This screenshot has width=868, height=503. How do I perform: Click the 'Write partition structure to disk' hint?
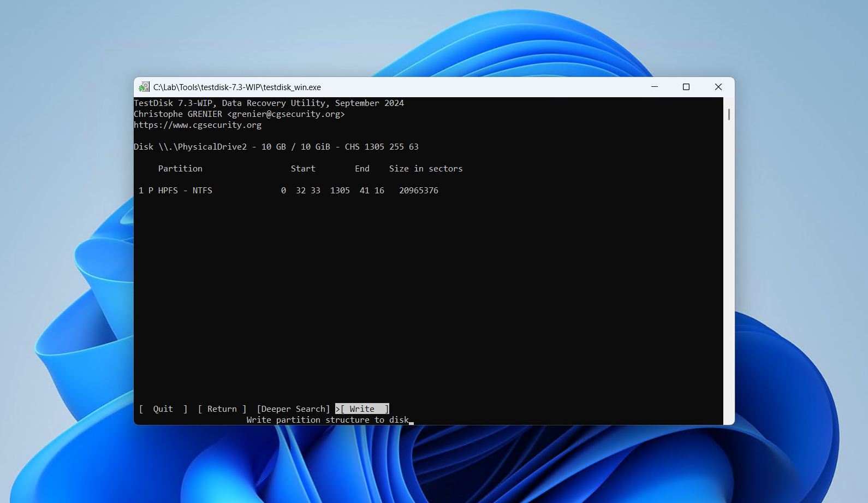tap(328, 420)
